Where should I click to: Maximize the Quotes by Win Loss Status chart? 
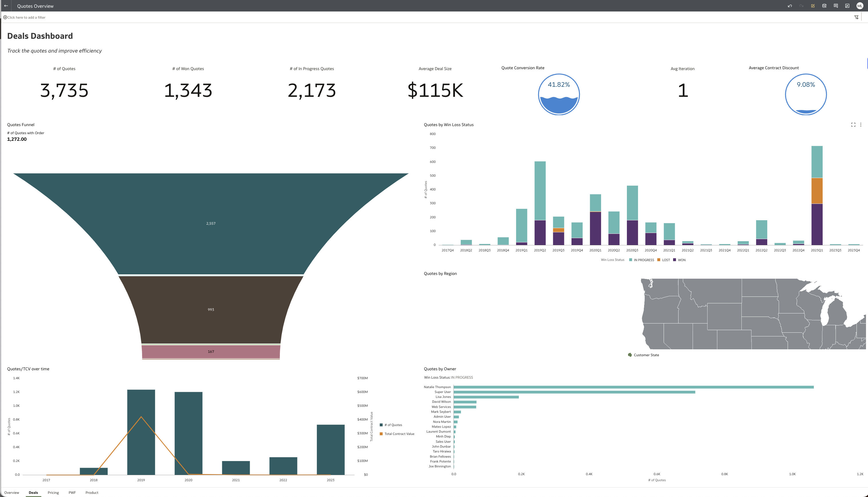pos(853,125)
